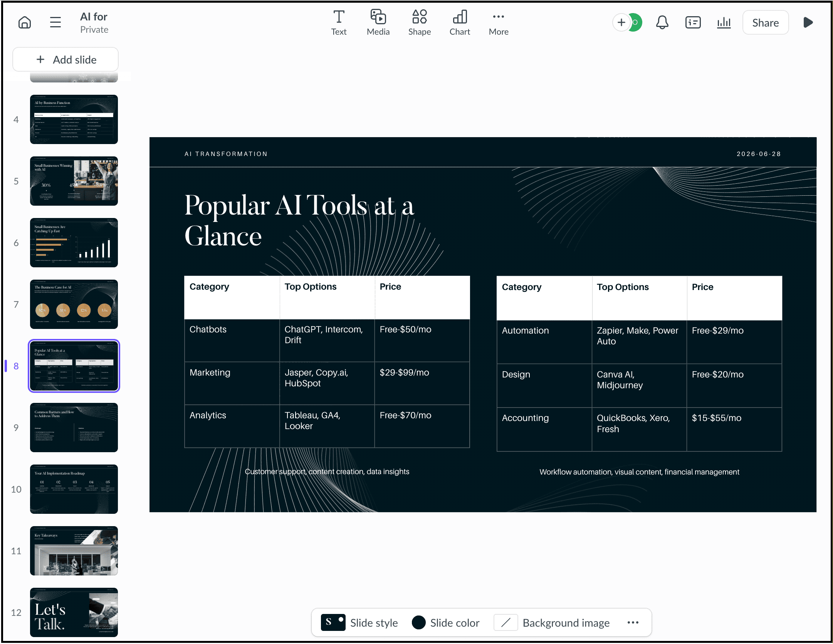Select the Automation table cell
This screenshot has height=644, width=833.
click(x=544, y=342)
